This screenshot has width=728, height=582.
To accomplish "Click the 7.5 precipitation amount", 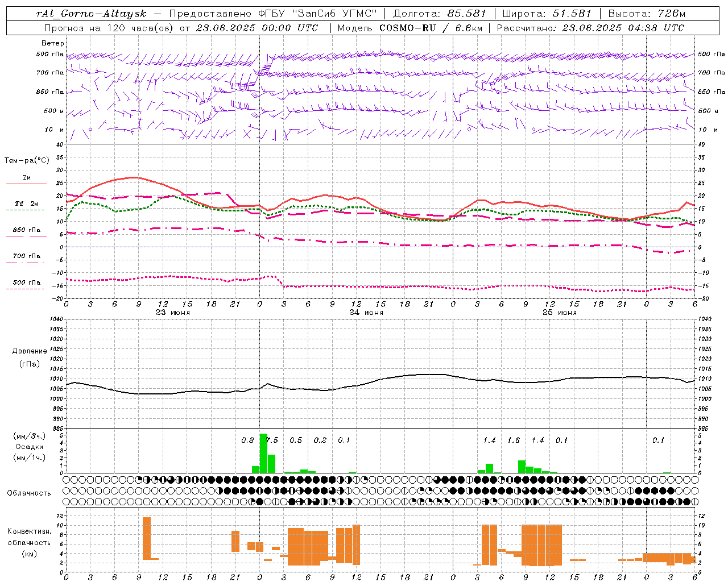I will [272, 440].
